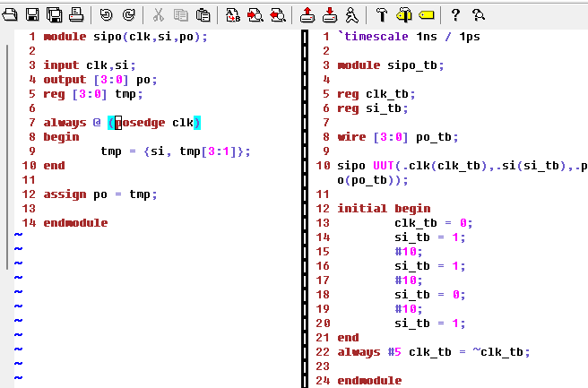Click the Find Previous icon

click(x=277, y=14)
